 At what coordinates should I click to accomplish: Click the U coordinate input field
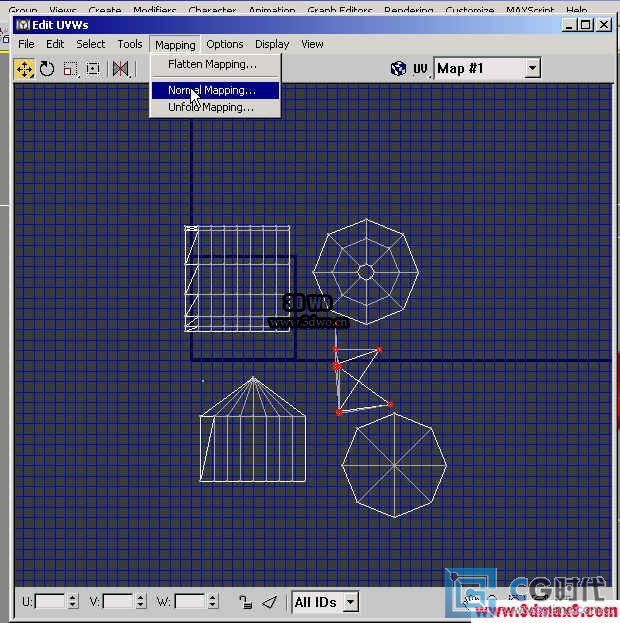click(50, 602)
